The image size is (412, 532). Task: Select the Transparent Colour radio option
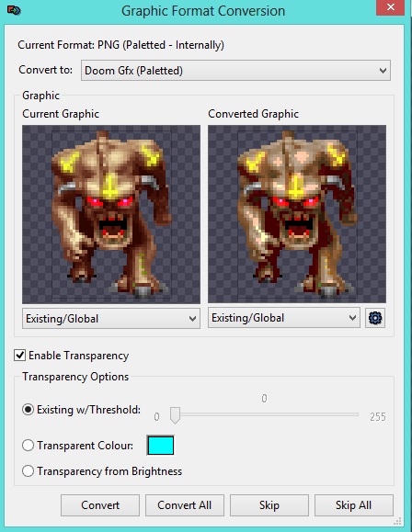click(x=28, y=445)
